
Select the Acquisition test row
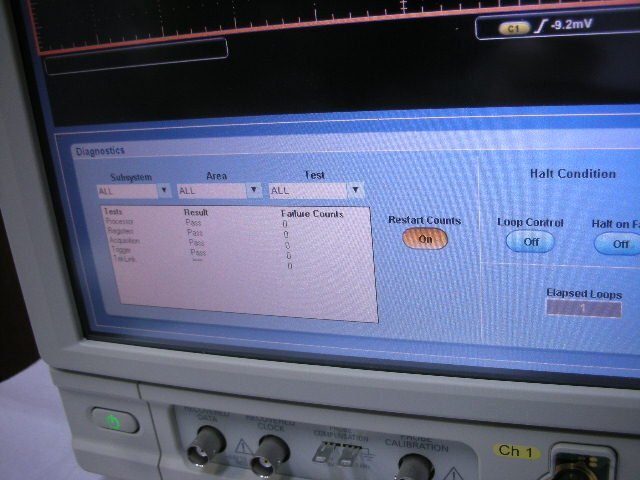click(x=199, y=242)
